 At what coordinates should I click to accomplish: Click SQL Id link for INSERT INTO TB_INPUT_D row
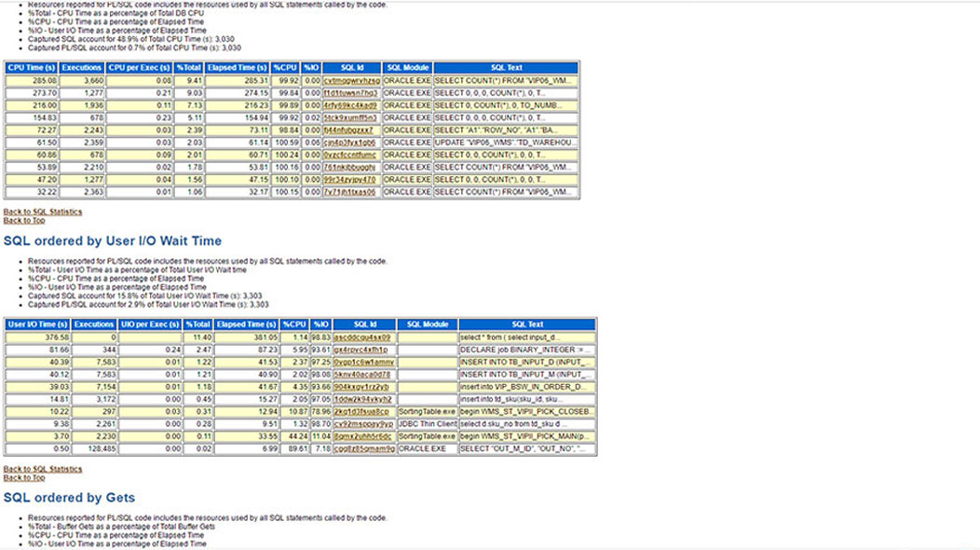point(363,362)
